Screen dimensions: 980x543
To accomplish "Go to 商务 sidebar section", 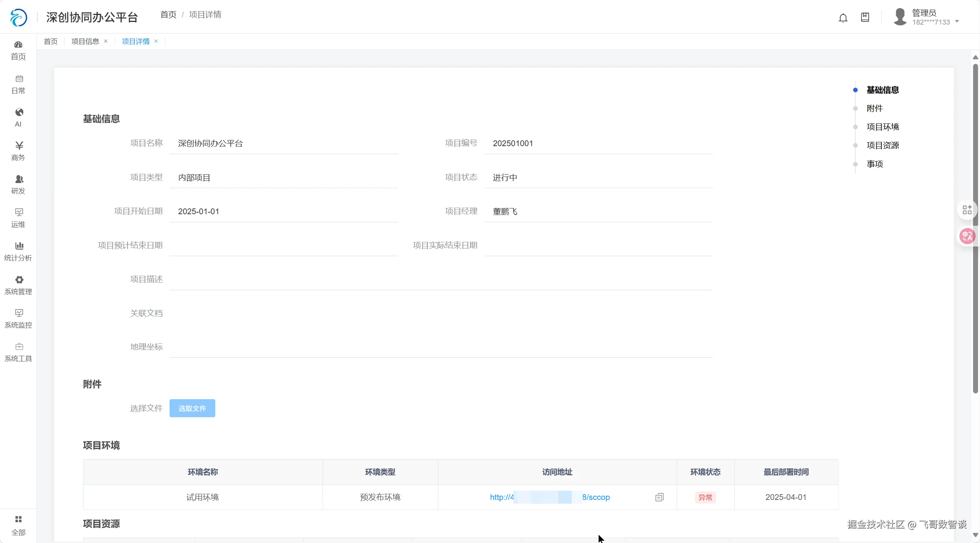I will click(18, 151).
